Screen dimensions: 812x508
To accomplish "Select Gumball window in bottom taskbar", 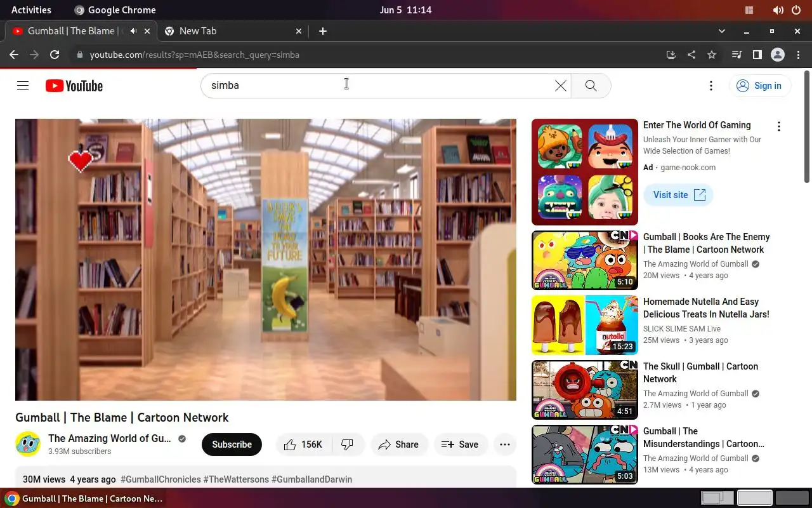I will click(x=84, y=498).
